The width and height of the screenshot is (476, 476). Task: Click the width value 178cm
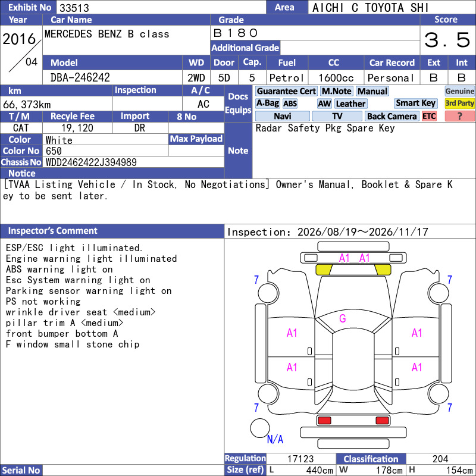coord(390,470)
